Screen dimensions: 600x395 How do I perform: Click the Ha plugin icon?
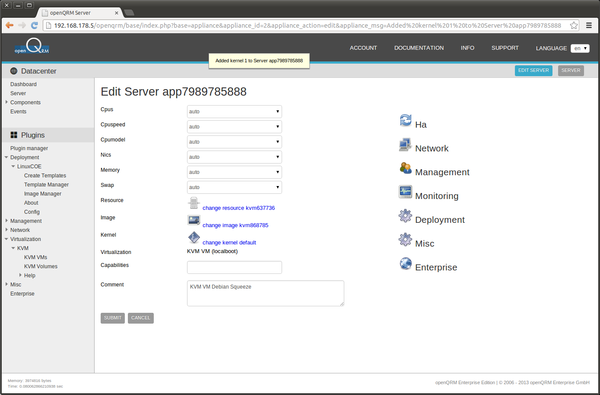coord(405,120)
